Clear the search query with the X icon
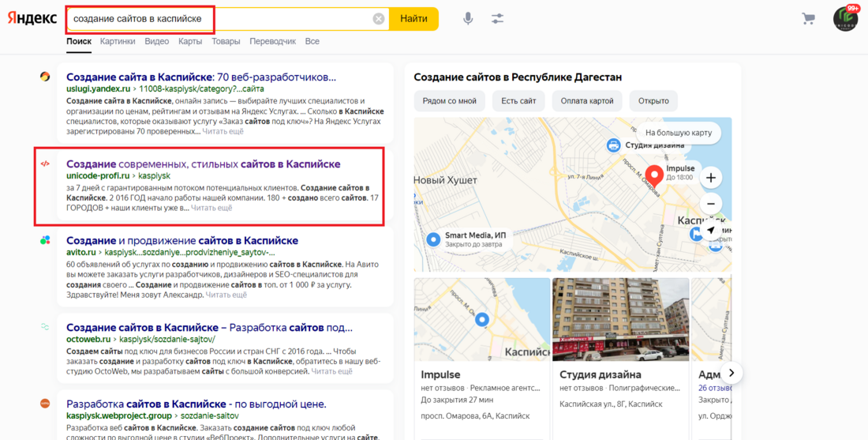868x440 pixels. [379, 19]
